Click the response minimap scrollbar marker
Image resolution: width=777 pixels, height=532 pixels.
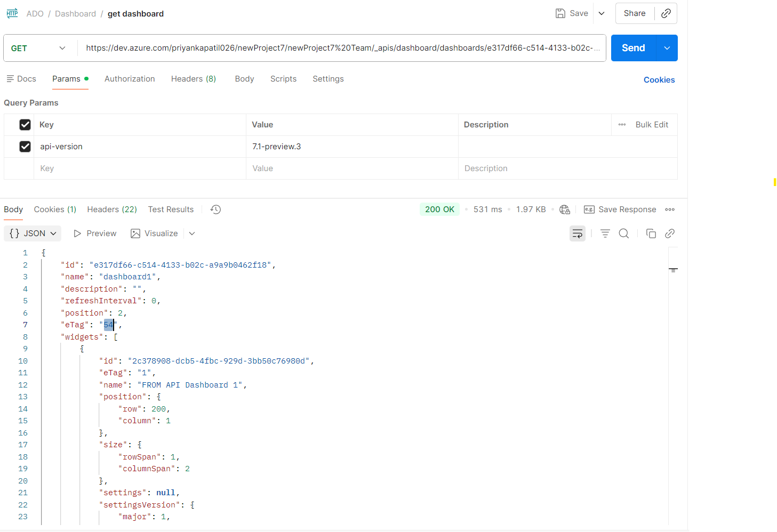pos(674,270)
